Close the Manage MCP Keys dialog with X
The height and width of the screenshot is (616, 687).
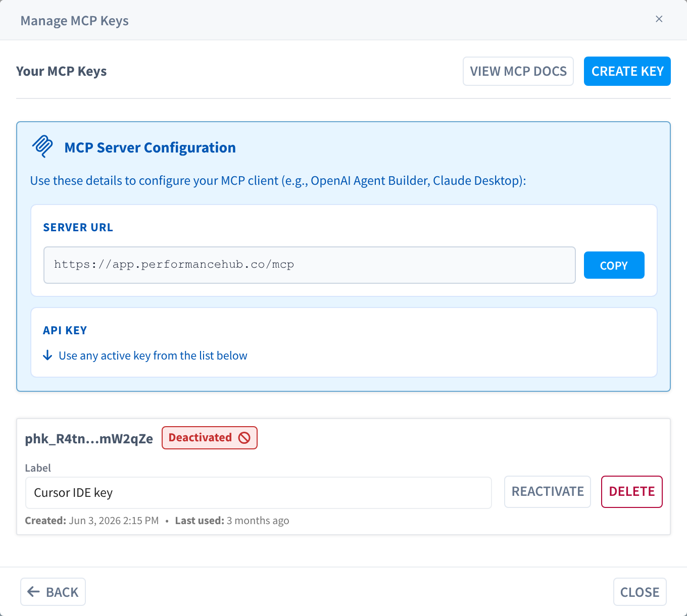[x=659, y=19]
